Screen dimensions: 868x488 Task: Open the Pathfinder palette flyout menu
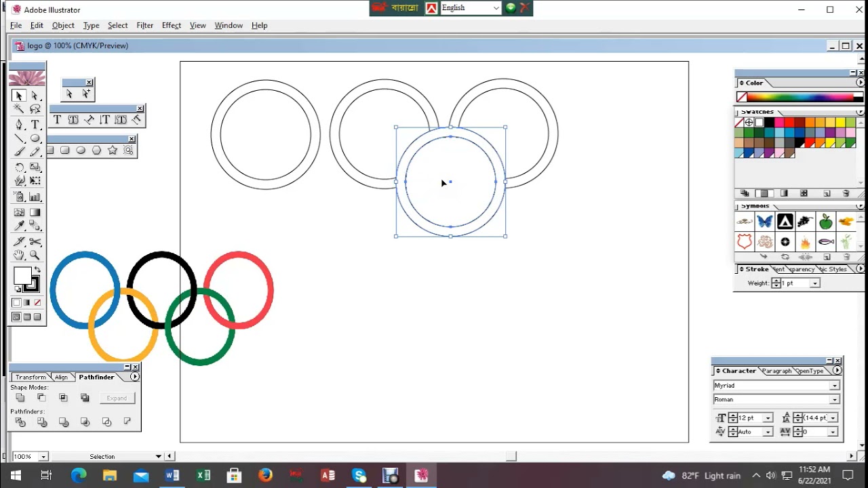click(135, 377)
